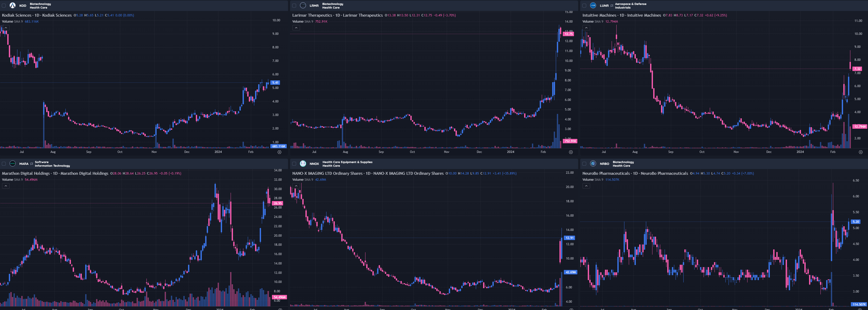This screenshot has height=310, width=868.
Task: Click the Kodiak Sciences KOD logo icon
Action: pos(12,5)
